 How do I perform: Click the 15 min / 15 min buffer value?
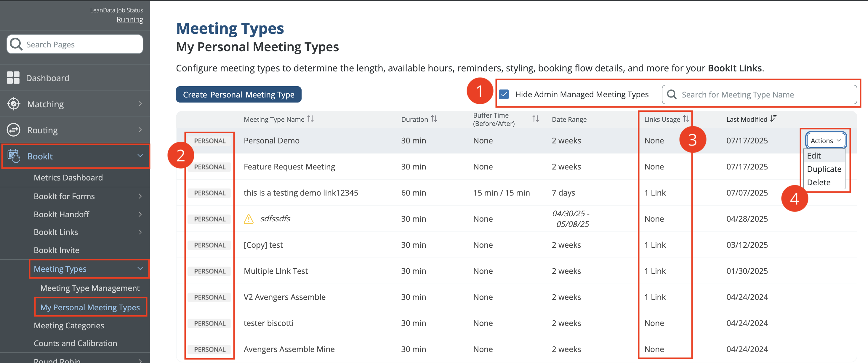tap(501, 193)
